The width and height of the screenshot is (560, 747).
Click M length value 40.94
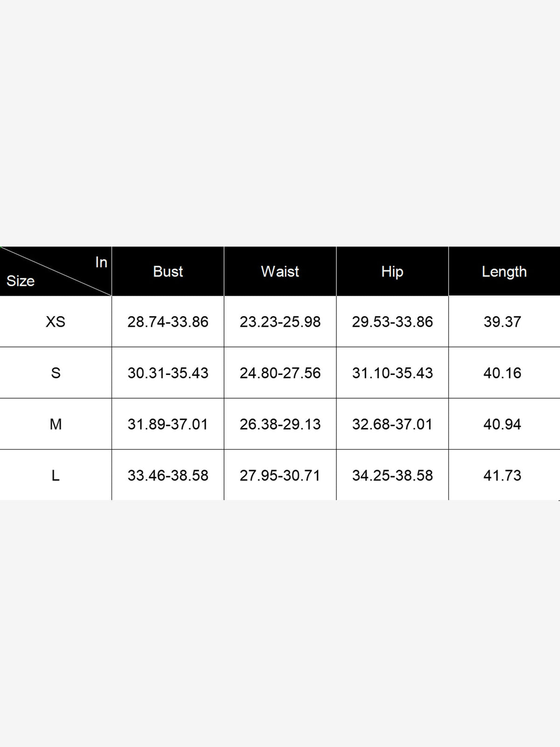(x=502, y=424)
